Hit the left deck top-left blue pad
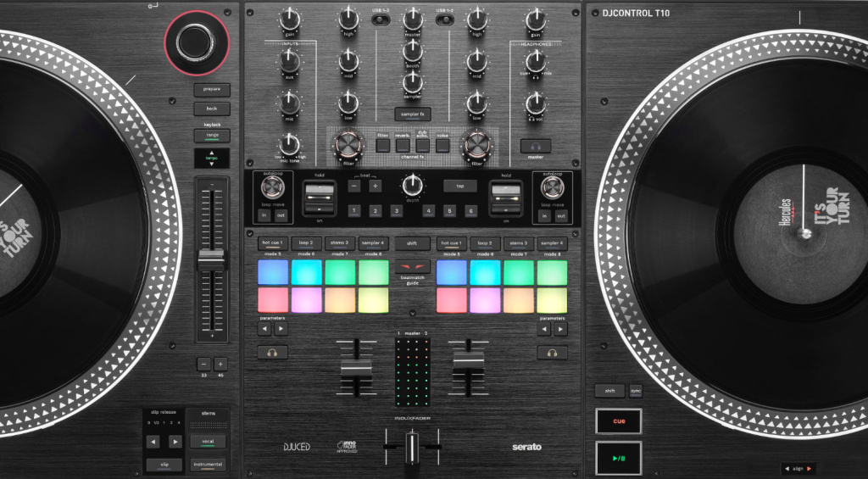868x479 pixels. [273, 272]
